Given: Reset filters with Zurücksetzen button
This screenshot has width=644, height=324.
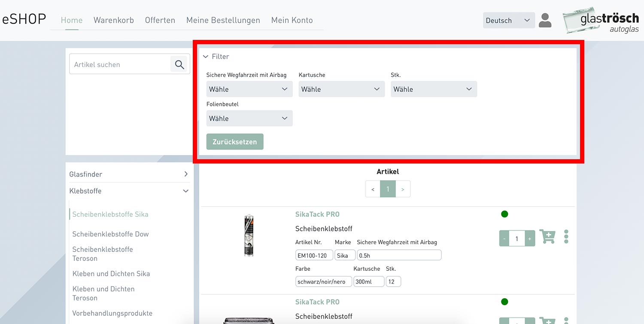Looking at the screenshot, I should [235, 142].
